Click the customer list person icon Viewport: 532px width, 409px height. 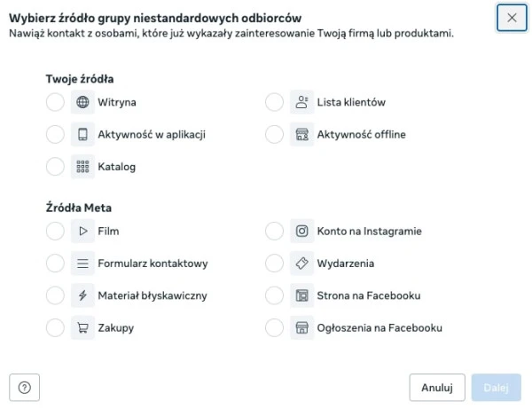click(301, 102)
